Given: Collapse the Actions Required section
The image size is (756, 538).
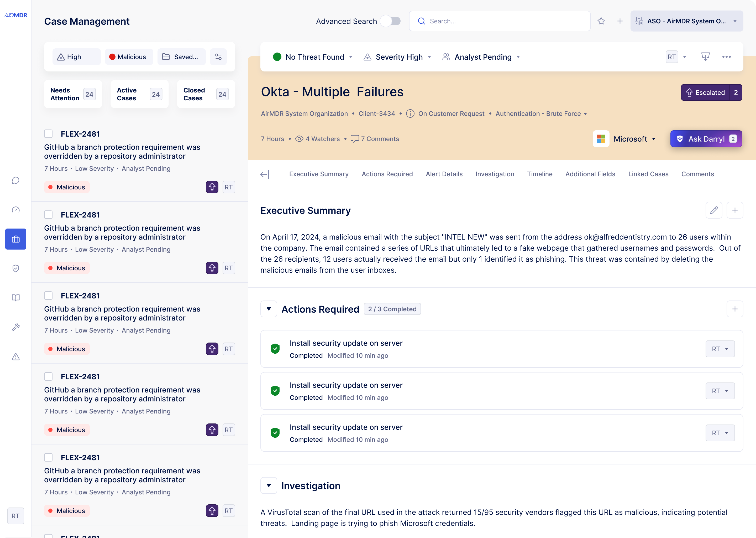Looking at the screenshot, I should click(269, 309).
